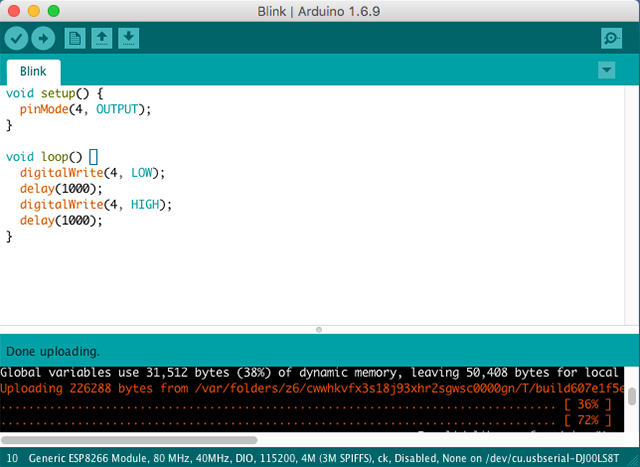Image resolution: width=640 pixels, height=467 pixels.
Task: Click the first 'delay(1000);' line after LOW
Action: (61, 189)
